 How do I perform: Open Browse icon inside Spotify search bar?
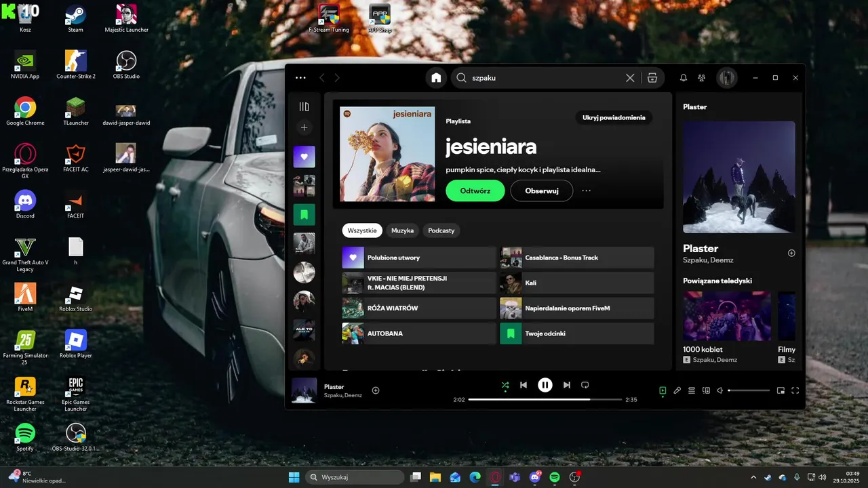tap(652, 78)
